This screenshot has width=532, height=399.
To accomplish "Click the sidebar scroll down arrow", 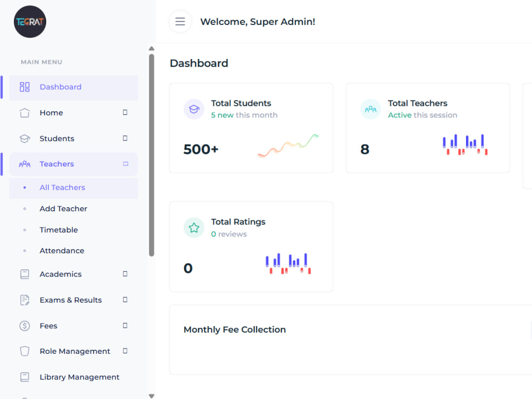I will point(151,396).
